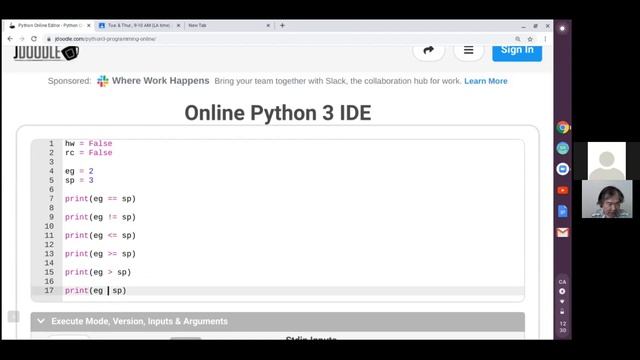Click code 'print(eg == sp)'
Screen dimensions: 640x360
click(100, 199)
